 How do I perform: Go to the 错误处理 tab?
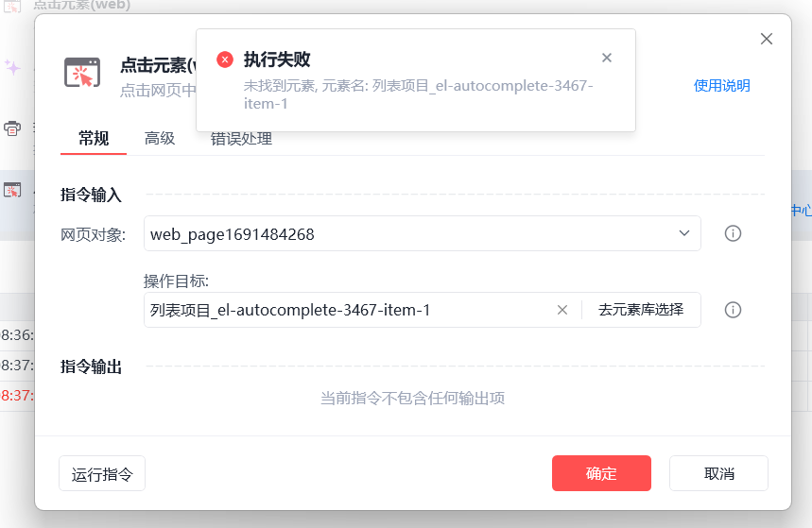pyautogui.click(x=241, y=139)
